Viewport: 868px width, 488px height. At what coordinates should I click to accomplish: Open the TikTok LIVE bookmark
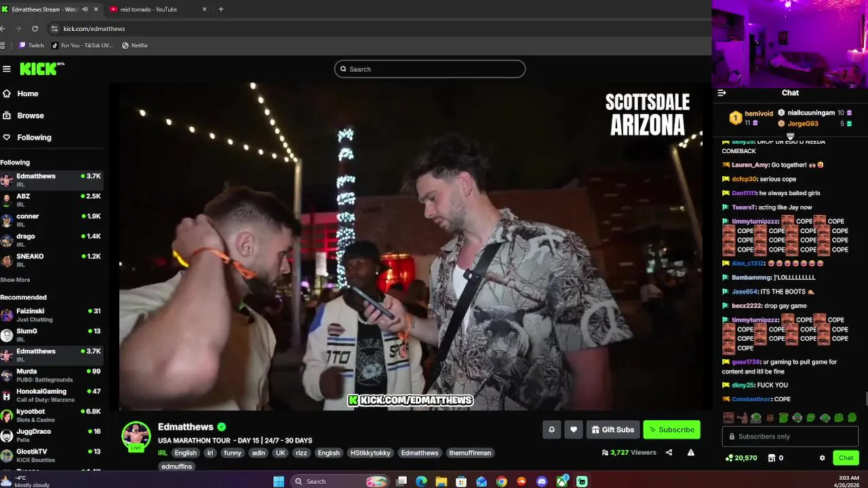pos(82,45)
